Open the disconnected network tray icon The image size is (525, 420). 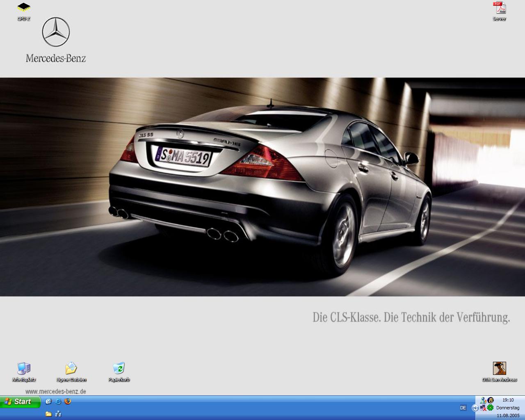(x=483, y=408)
